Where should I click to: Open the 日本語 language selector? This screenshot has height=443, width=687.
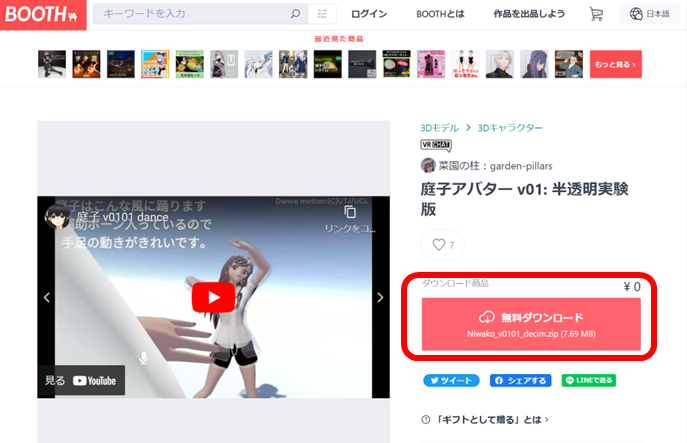coord(650,14)
